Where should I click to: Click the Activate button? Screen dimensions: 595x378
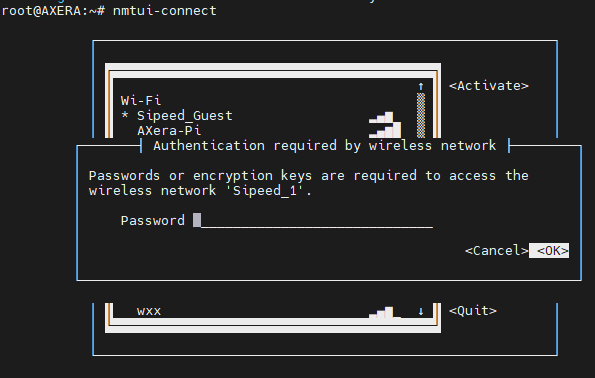(489, 86)
